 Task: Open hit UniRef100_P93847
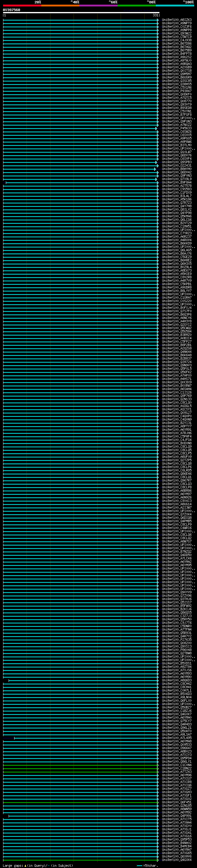[177, 91]
